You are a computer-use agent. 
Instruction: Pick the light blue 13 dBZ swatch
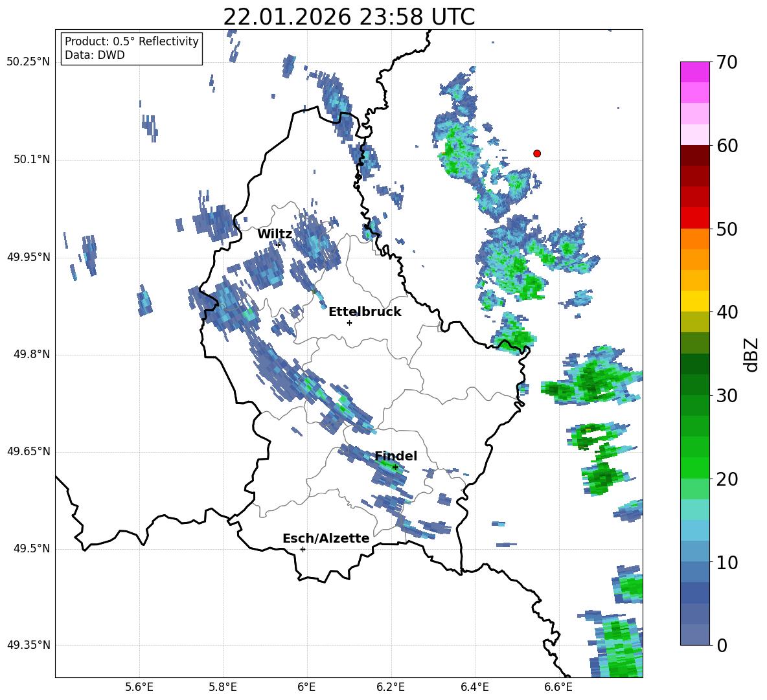[x=694, y=530]
